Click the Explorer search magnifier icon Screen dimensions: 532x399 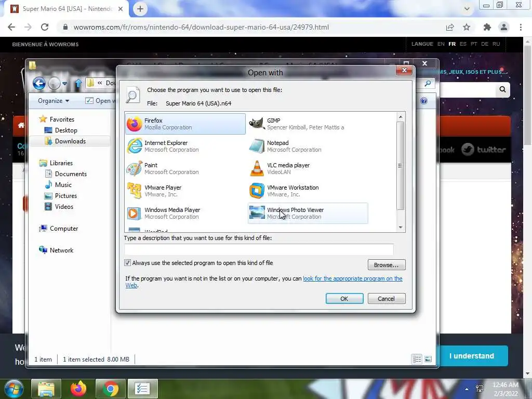(428, 83)
